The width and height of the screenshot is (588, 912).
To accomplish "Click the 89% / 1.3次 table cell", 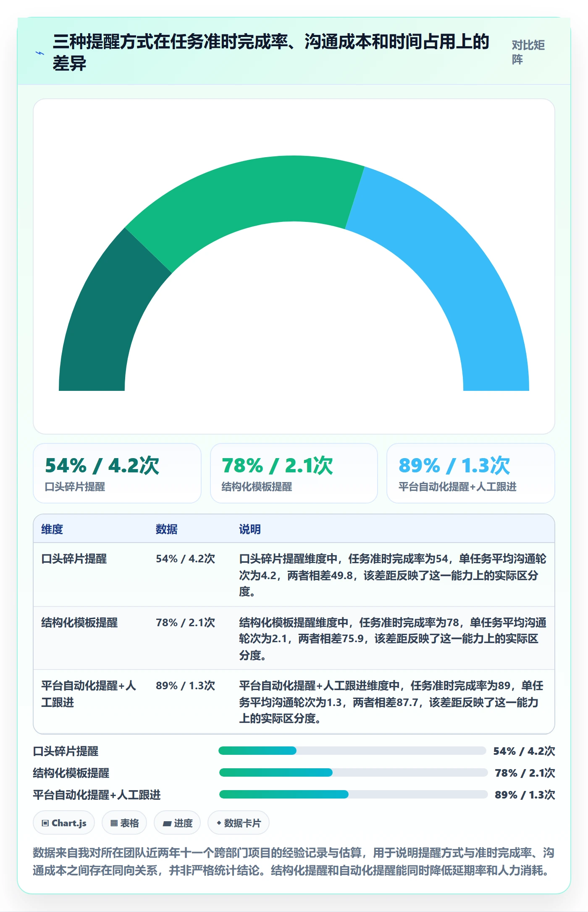I will click(x=185, y=685).
